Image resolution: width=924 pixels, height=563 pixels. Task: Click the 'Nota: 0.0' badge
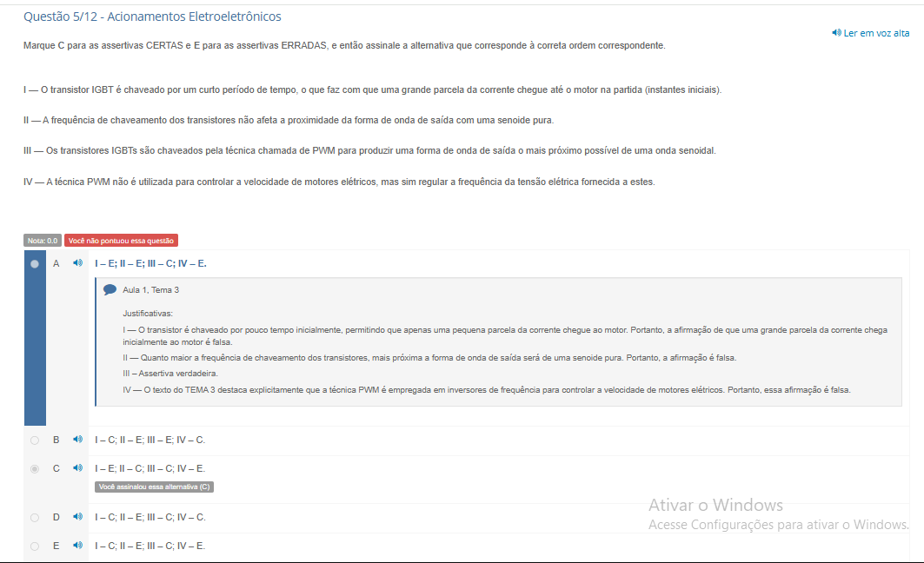point(43,241)
